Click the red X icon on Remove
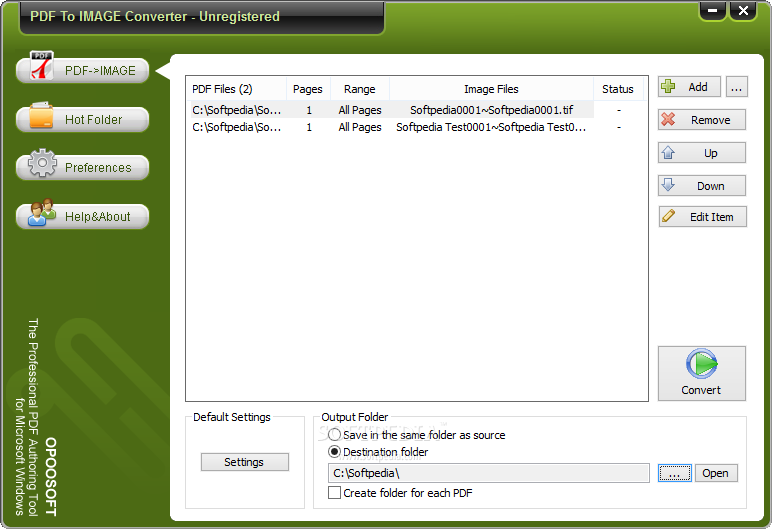 [668, 119]
